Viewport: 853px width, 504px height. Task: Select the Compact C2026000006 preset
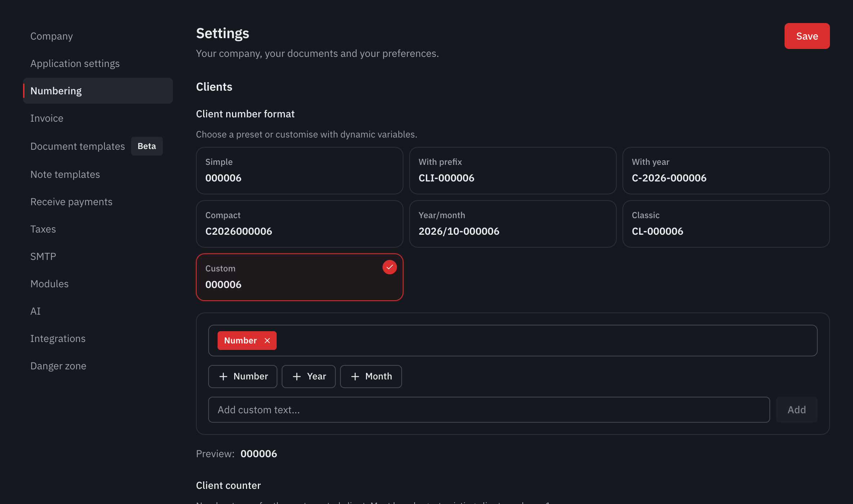[x=300, y=224]
